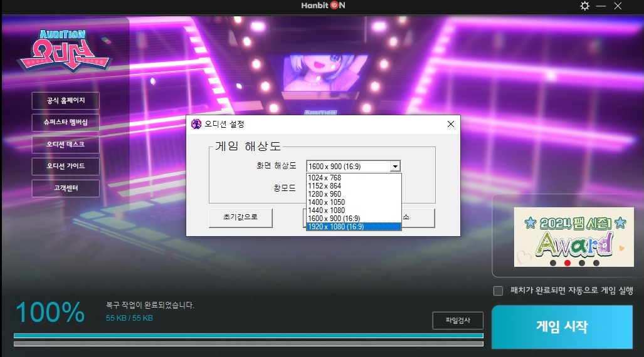This screenshot has height=357, width=644.
Task: Open the 2024 팸 시즌1 Award banner
Action: [x=574, y=237]
